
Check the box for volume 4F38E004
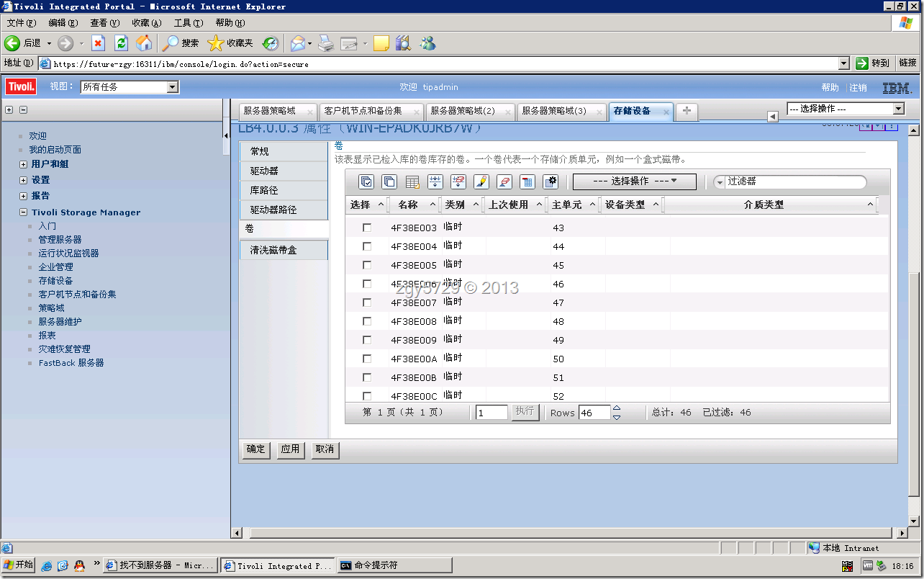(367, 246)
